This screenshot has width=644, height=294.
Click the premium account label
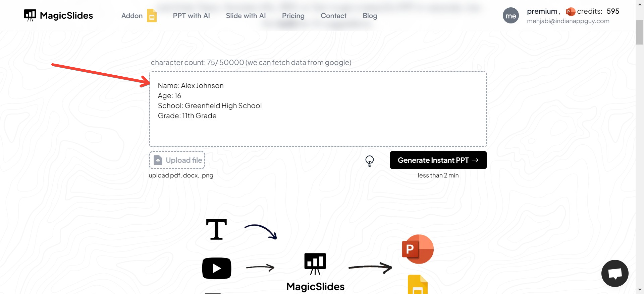[542, 11]
